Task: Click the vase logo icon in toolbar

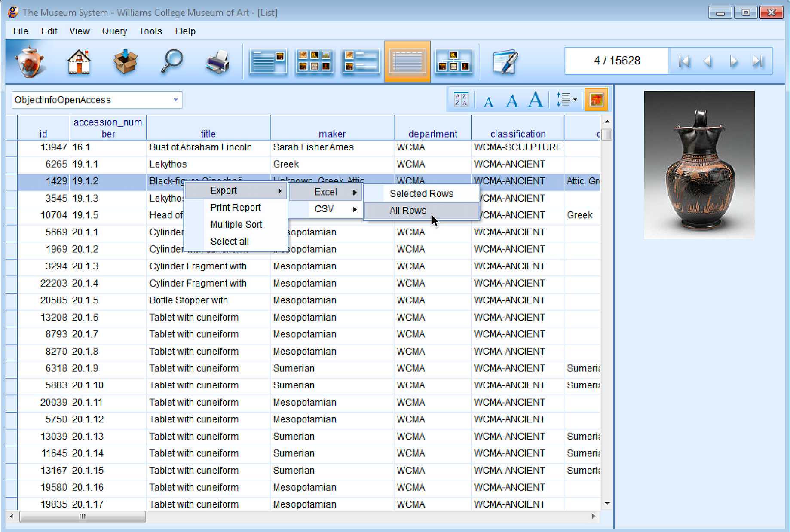Action: [x=30, y=61]
